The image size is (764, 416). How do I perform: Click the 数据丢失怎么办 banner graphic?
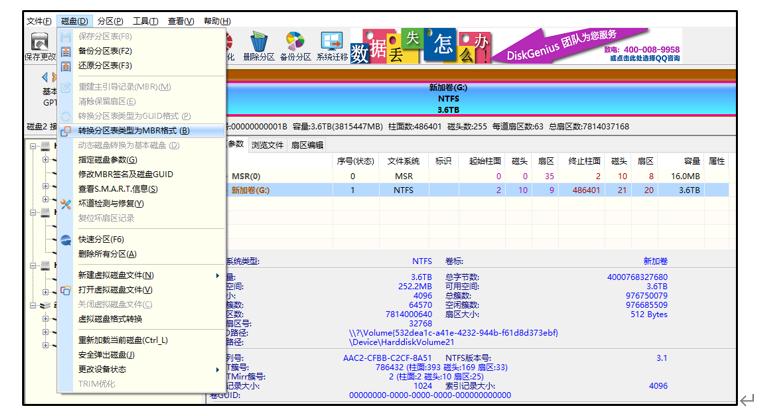coord(420,46)
